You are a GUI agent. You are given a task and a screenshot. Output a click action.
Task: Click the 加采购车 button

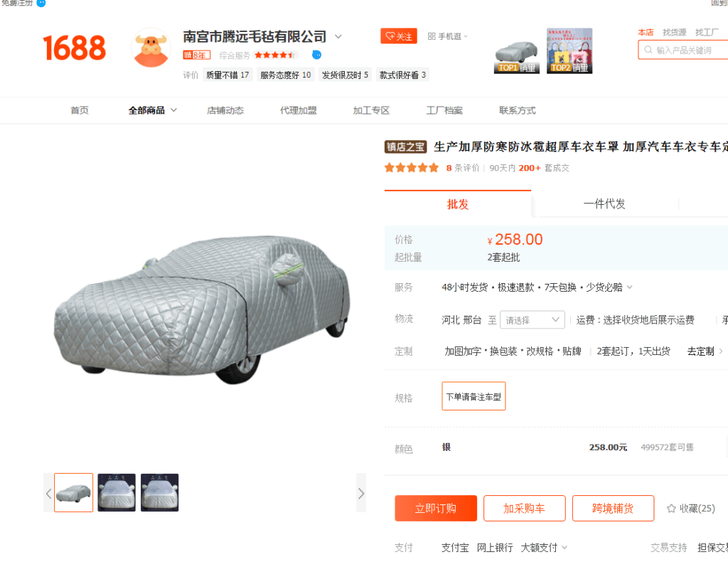point(524,509)
